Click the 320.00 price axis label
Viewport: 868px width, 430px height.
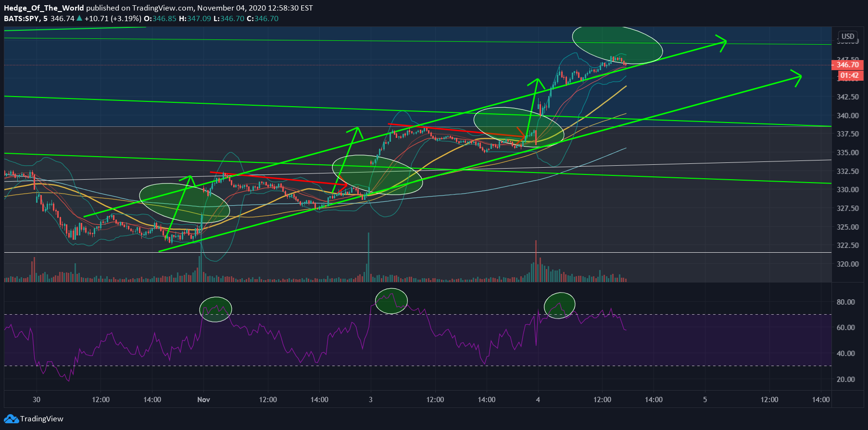click(x=848, y=264)
